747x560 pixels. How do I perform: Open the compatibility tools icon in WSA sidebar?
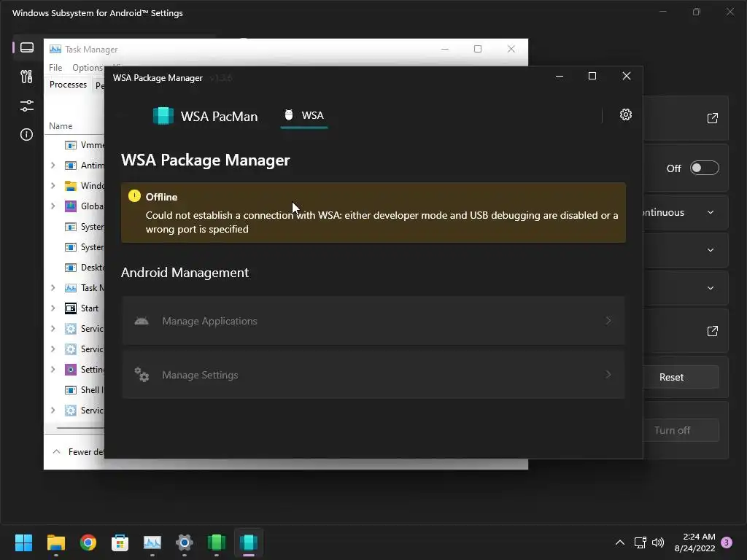coord(27,77)
